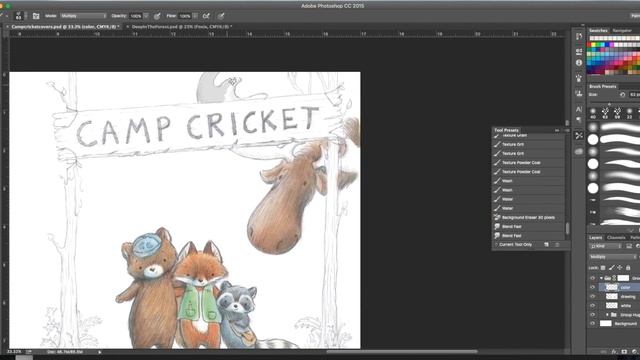The image size is (640, 360).
Task: Select the Brush Presets panel tab
Action: tap(603, 87)
